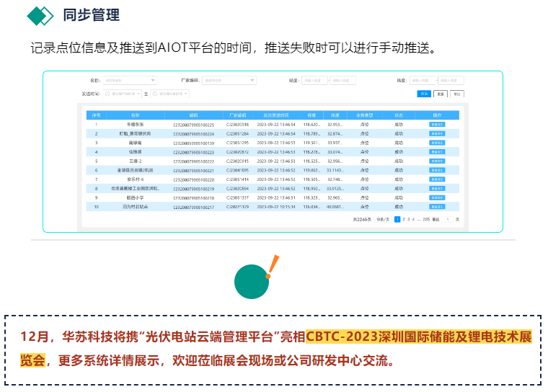
Task: Click the go-to page number input box
Action: 448,219
